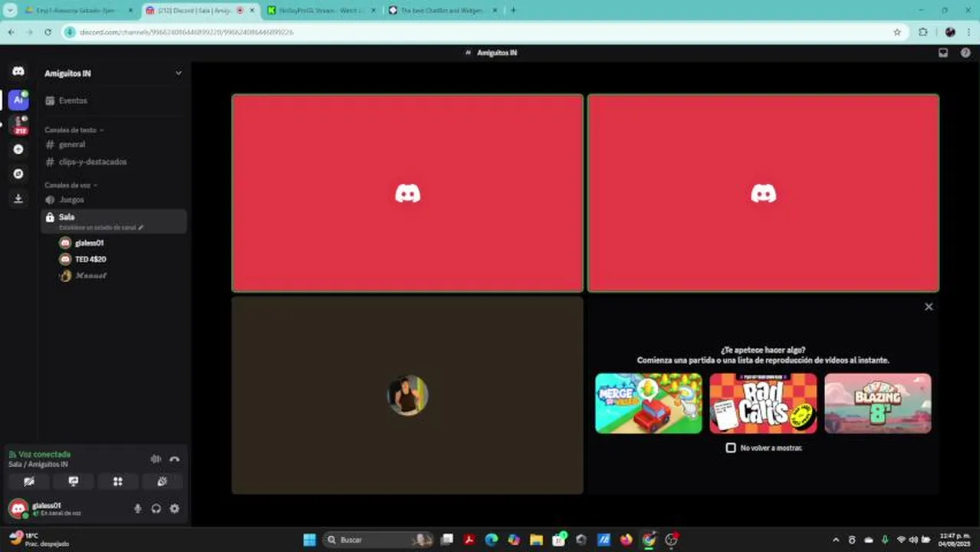Image resolution: width=980 pixels, height=552 pixels.
Task: Open the Windows Start menu
Action: tap(310, 540)
